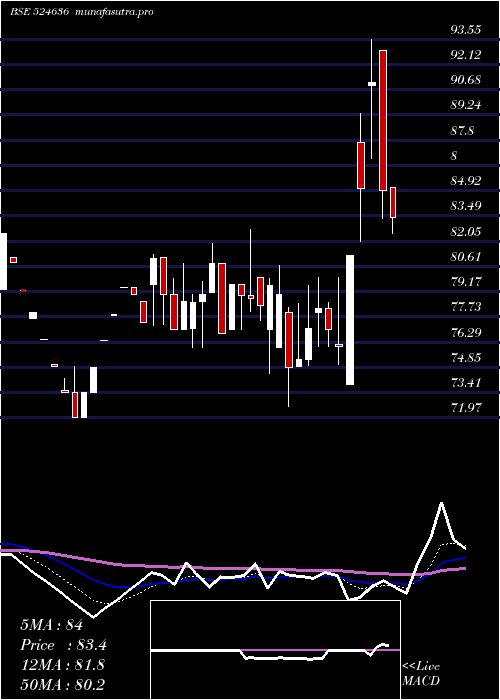Select the 93.55 price level label
Viewport: 500px width, 700px height.
click(466, 30)
